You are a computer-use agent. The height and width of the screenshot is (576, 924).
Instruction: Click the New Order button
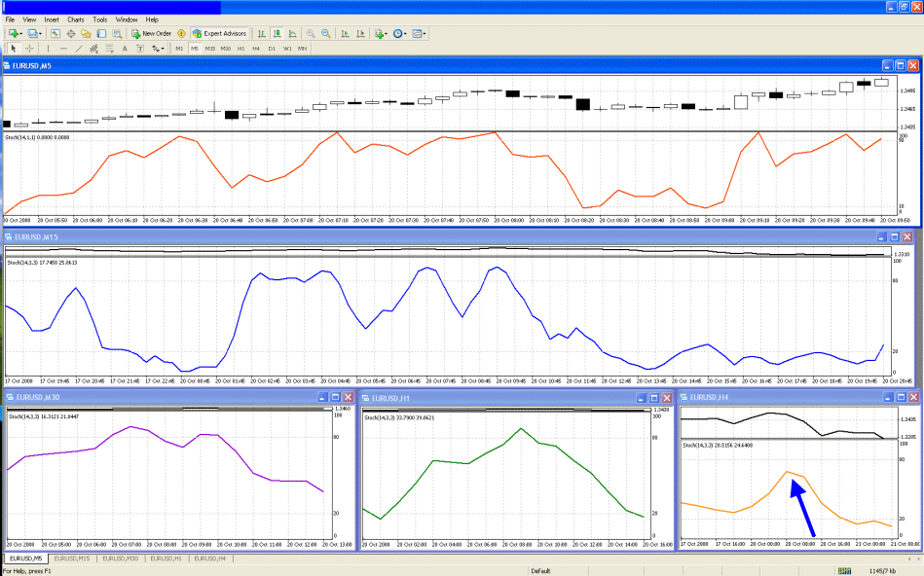(x=151, y=34)
